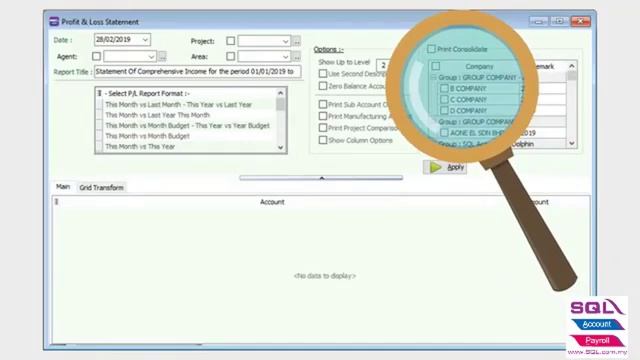The height and width of the screenshot is (360, 640).
Task: Click up arrow of report format scrollbar
Action: click(280, 93)
